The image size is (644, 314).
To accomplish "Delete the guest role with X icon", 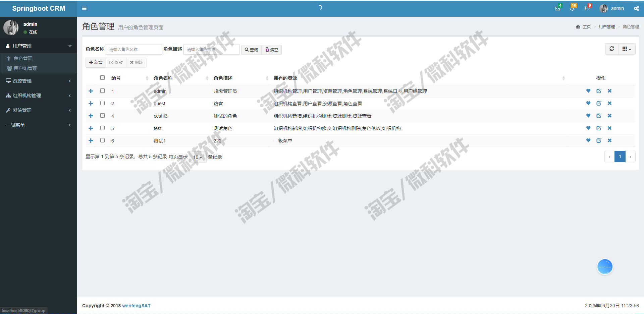I will click(609, 103).
